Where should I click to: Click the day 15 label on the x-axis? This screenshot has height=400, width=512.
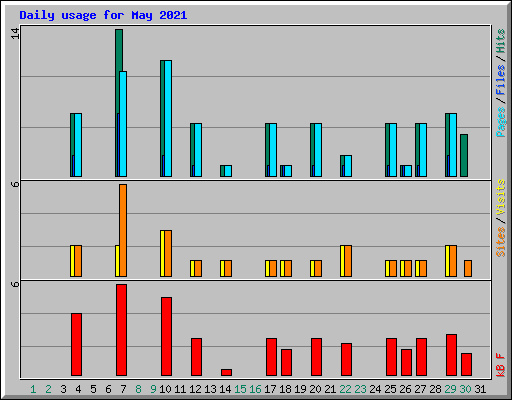[x=240, y=389]
